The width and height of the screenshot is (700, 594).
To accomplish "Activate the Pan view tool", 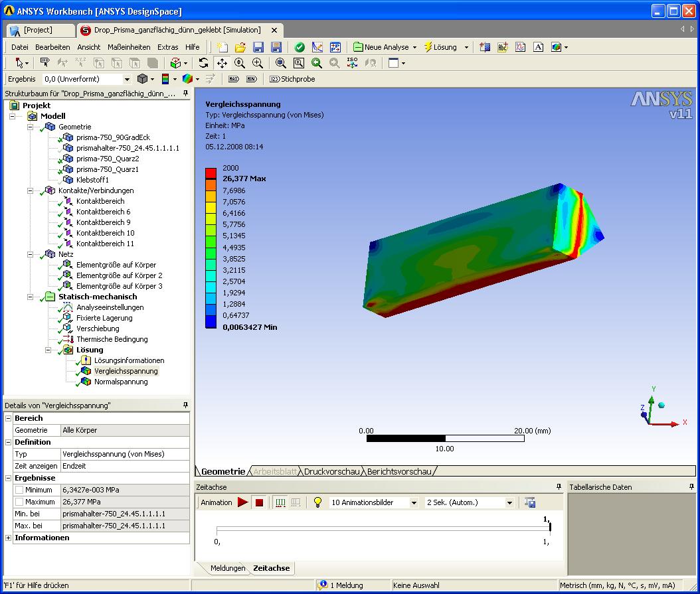I will click(x=222, y=63).
